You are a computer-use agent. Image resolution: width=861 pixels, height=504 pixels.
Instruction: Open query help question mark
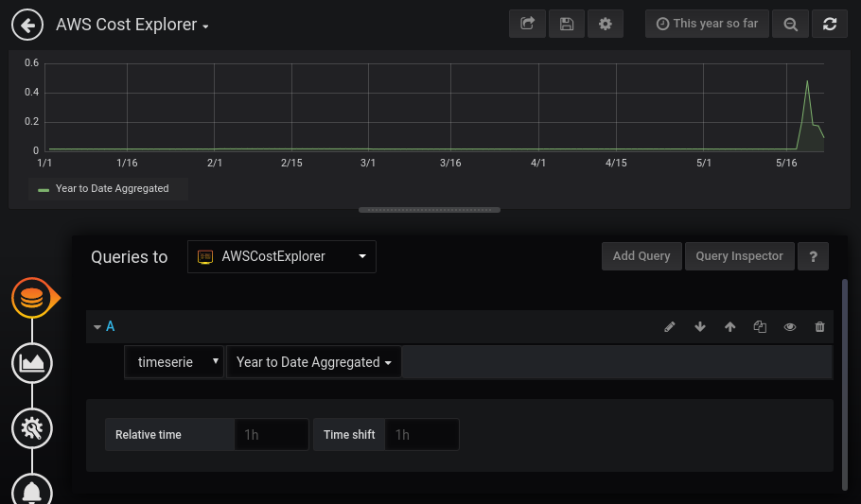[814, 256]
